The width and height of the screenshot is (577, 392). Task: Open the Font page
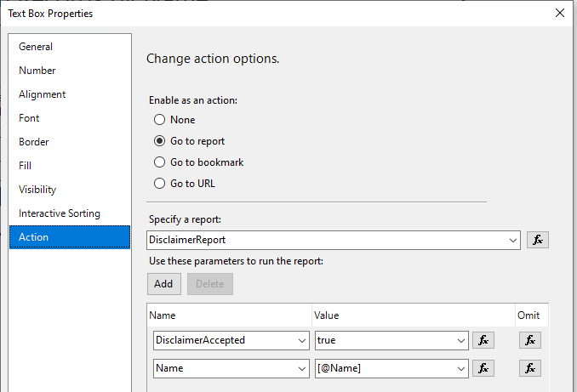pyautogui.click(x=70, y=118)
